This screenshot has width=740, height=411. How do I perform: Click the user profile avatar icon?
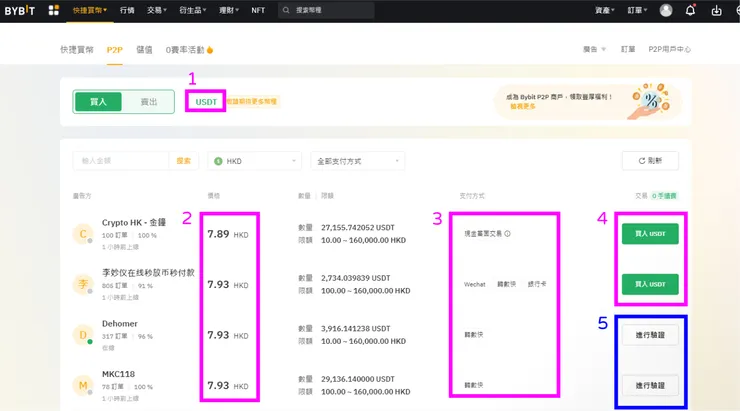(x=665, y=10)
